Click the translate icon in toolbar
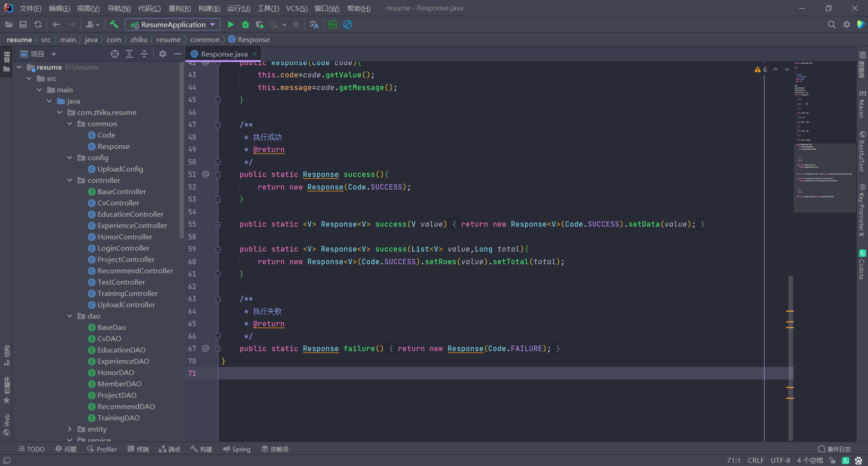The height and width of the screenshot is (466, 868). pos(314,25)
